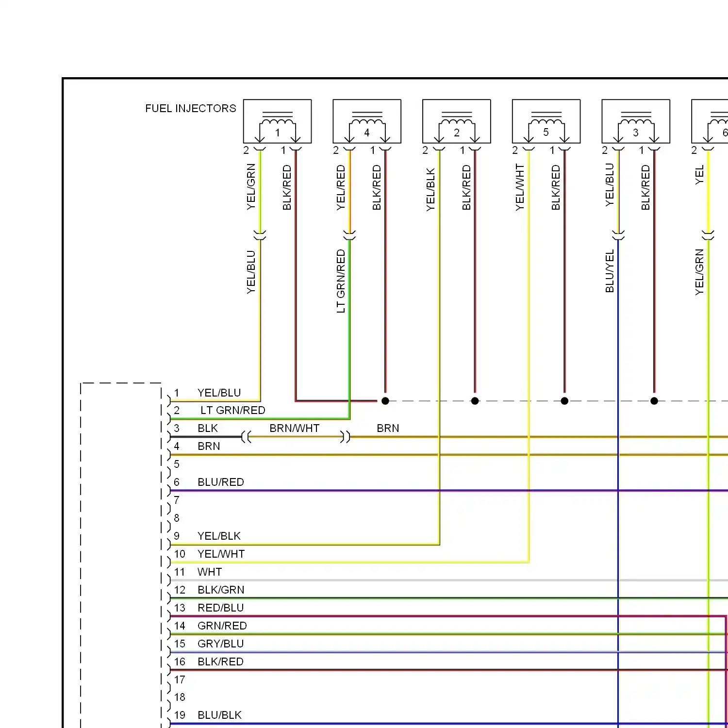Viewport: 728px width, 728px height.
Task: Click inline connector between YEL/GRN and YEL/BLU wires
Action: 260,236
